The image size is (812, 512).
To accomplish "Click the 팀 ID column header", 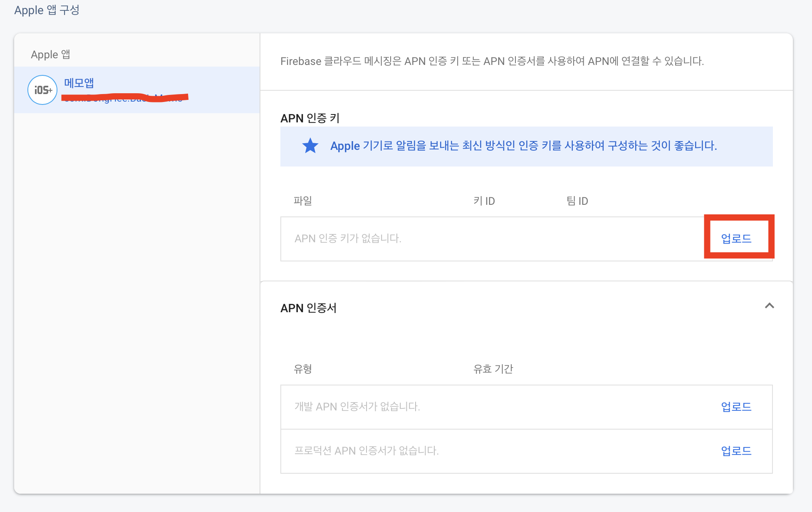I will pos(577,201).
